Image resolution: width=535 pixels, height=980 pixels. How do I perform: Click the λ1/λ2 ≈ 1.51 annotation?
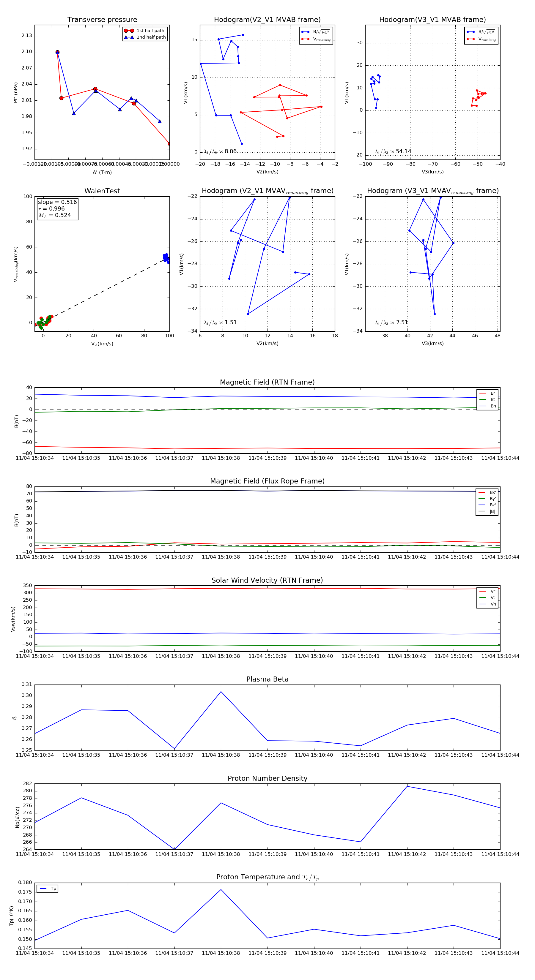(x=220, y=323)
